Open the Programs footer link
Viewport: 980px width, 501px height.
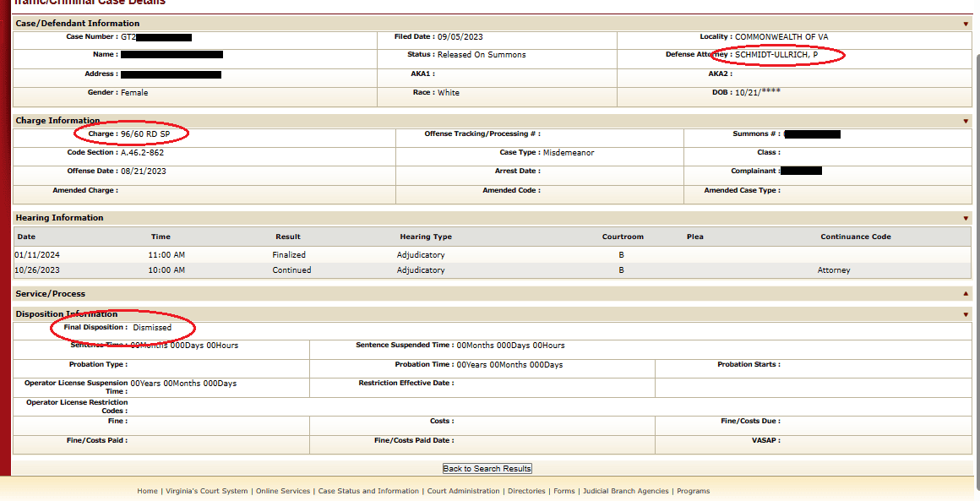click(693, 491)
